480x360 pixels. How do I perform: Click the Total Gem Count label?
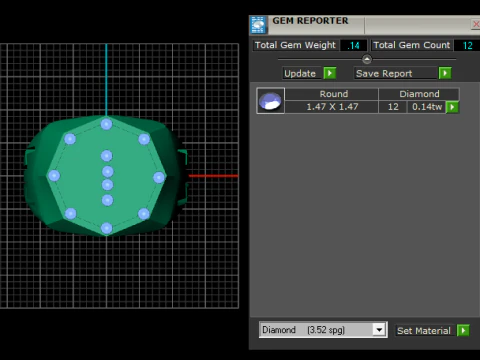click(412, 45)
